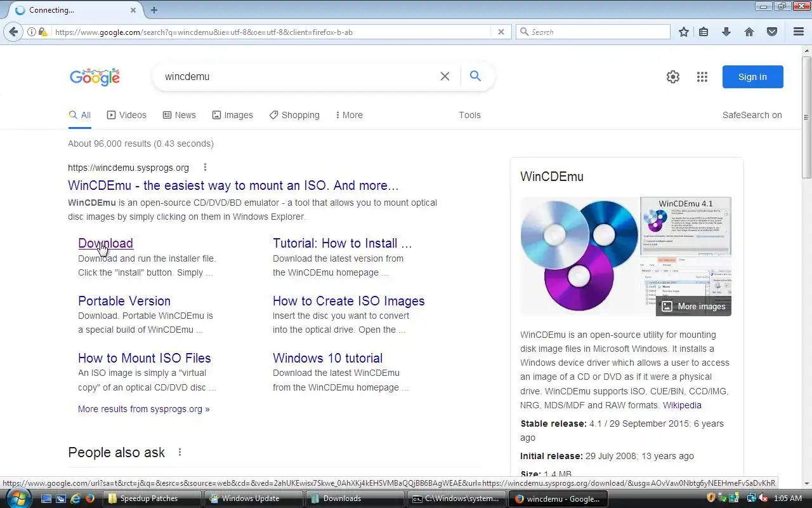The image size is (812, 508).
Task: Open Wikipedia link in knowledge panel
Action: click(682, 405)
